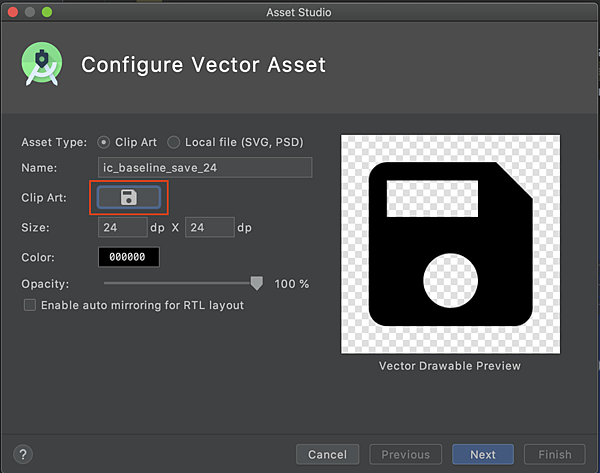
Task: Click the help question mark icon
Action: (x=23, y=454)
